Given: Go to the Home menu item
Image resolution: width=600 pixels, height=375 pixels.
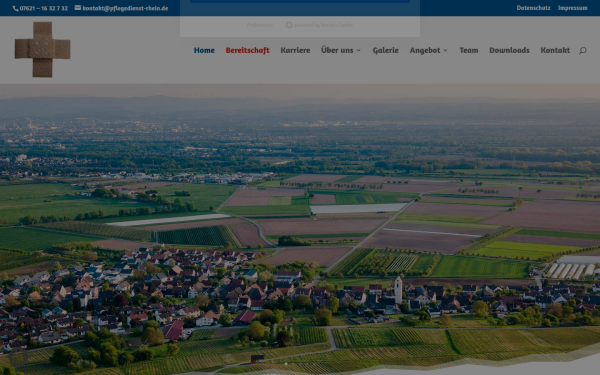Looking at the screenshot, I should pyautogui.click(x=204, y=50).
